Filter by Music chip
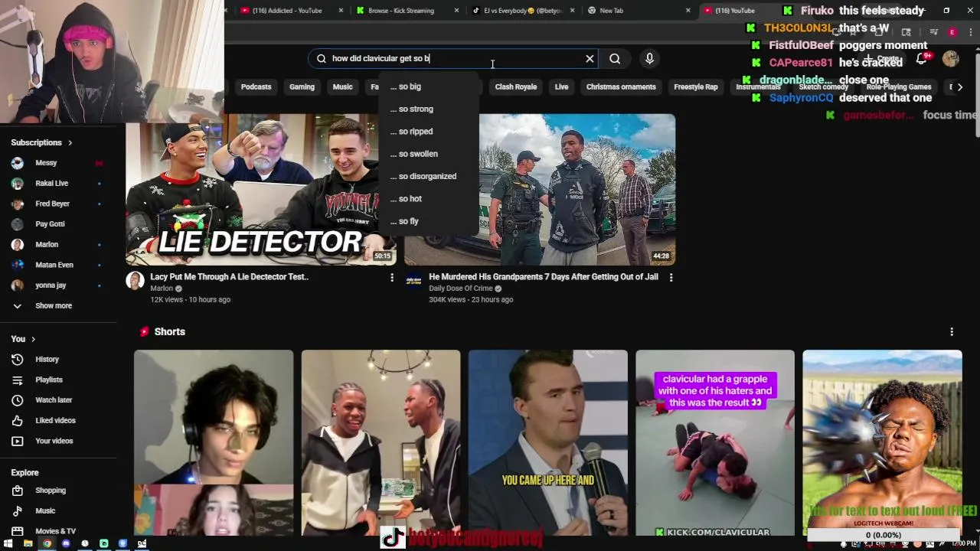The height and width of the screenshot is (551, 980). coord(342,87)
